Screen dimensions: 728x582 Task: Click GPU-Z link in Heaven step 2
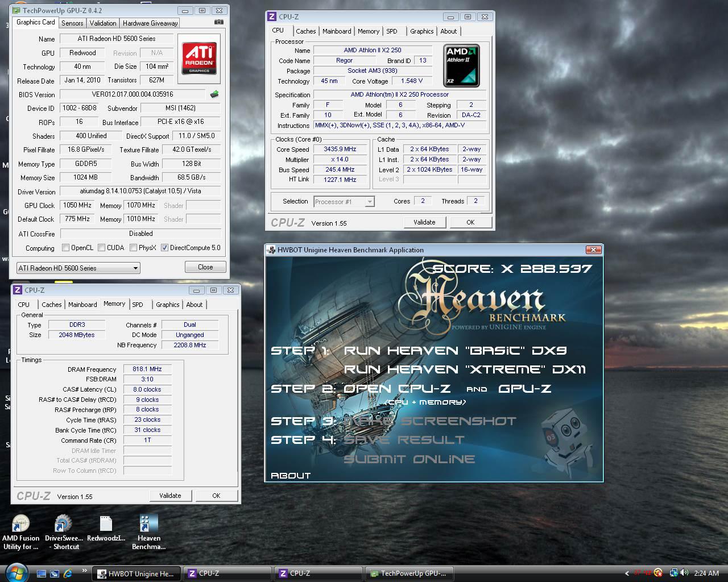click(525, 389)
